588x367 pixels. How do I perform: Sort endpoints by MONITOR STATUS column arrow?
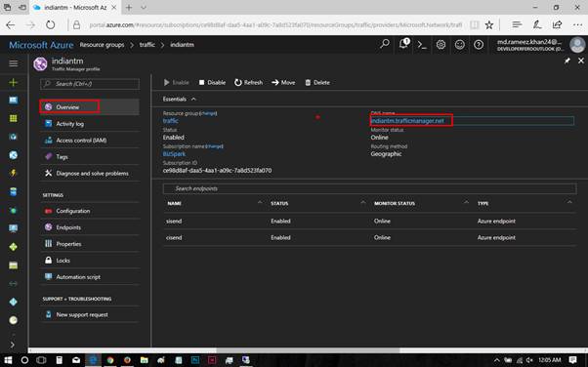(x=466, y=202)
